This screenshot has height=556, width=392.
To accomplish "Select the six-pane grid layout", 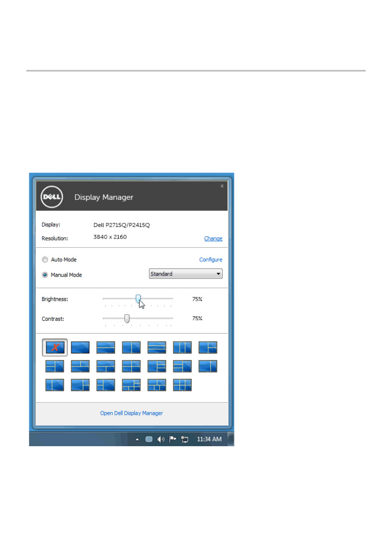I will (182, 385).
